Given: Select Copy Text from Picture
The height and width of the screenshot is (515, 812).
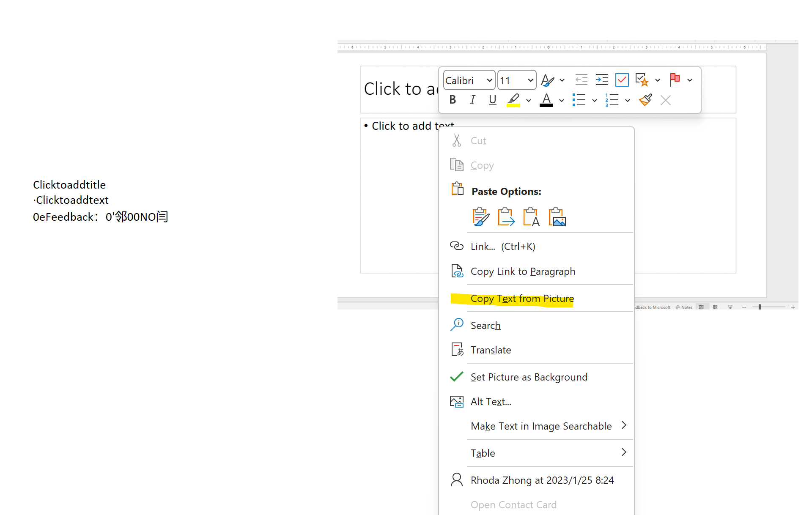Looking at the screenshot, I should pos(536,299).
